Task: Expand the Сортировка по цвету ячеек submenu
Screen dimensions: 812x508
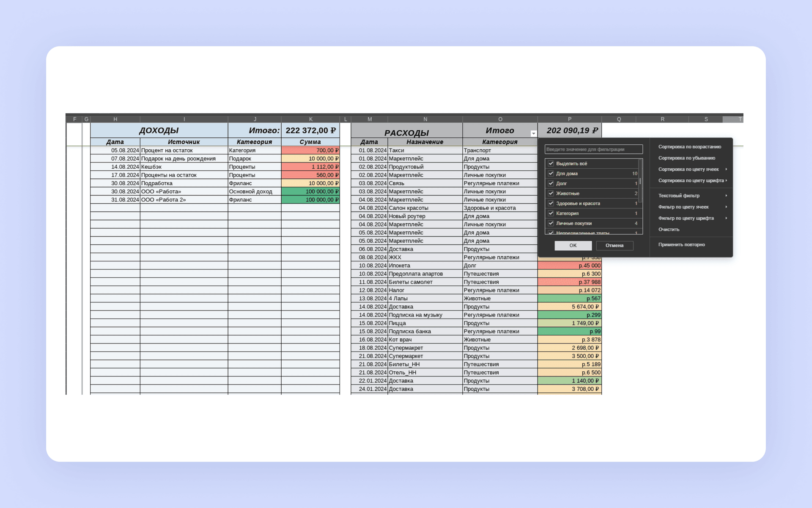Action: [x=692, y=169]
